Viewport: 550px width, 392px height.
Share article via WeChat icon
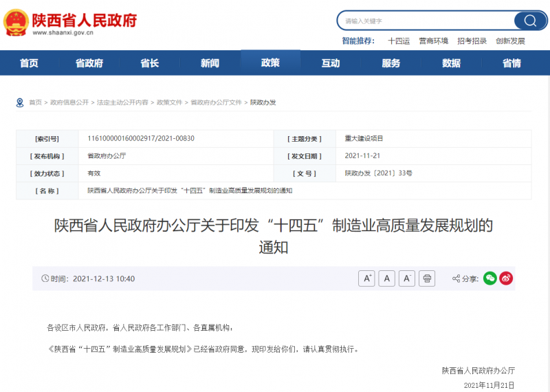490,279
